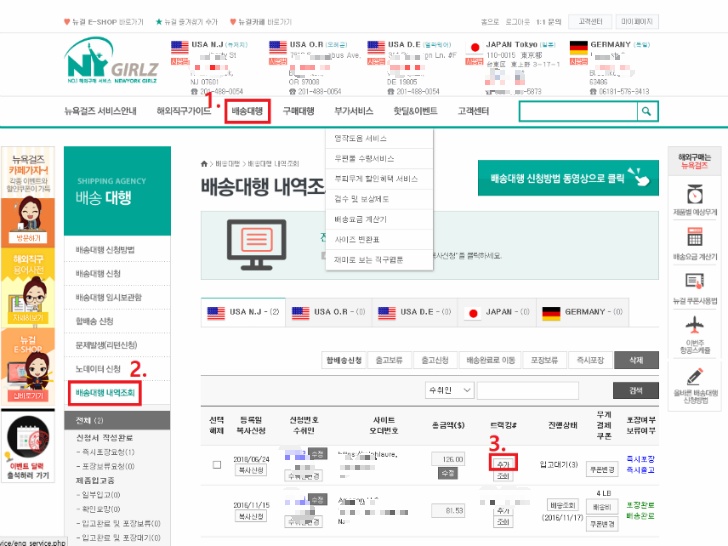Select 사이즈 변환표 menu entry
The image size is (728, 546).
click(379, 240)
